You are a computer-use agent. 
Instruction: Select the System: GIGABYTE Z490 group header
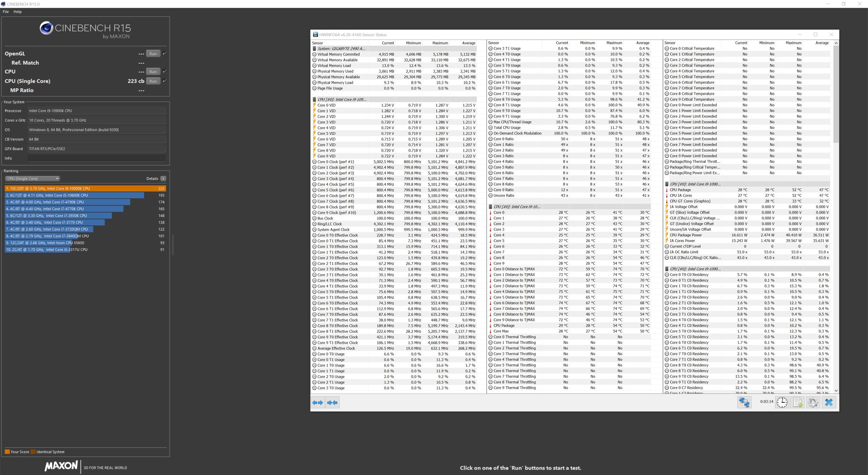pos(394,48)
